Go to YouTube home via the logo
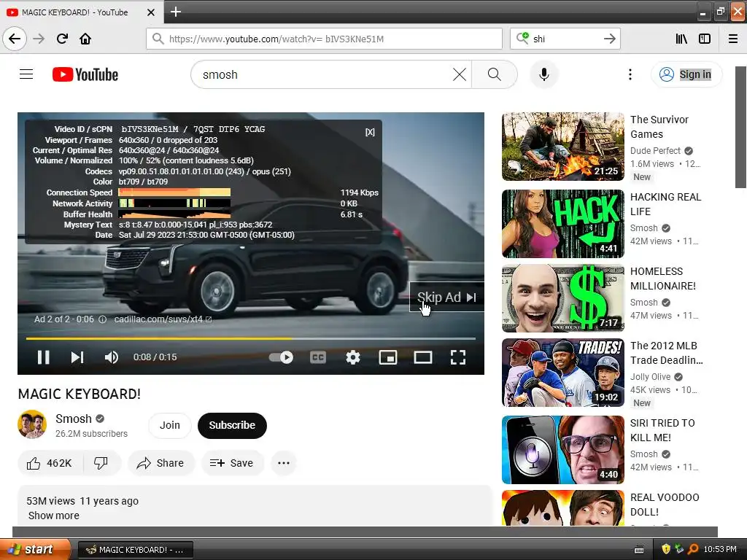The image size is (747, 560). [85, 75]
